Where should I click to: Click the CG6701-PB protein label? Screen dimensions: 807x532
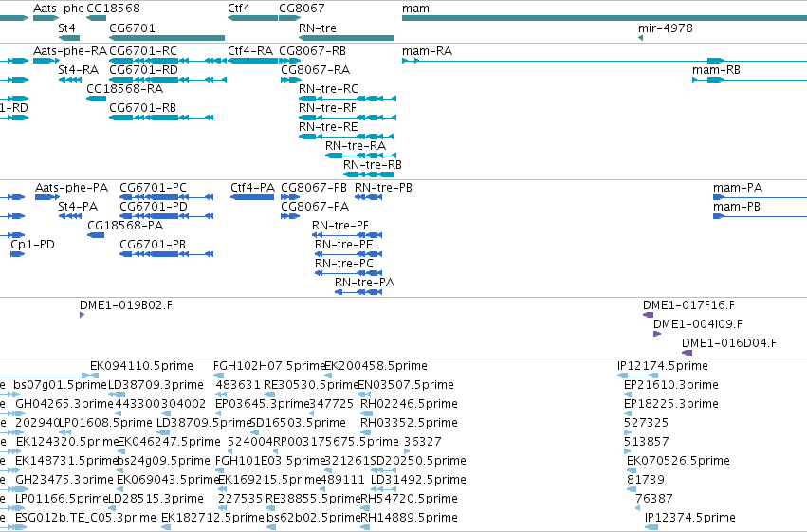pos(153,245)
